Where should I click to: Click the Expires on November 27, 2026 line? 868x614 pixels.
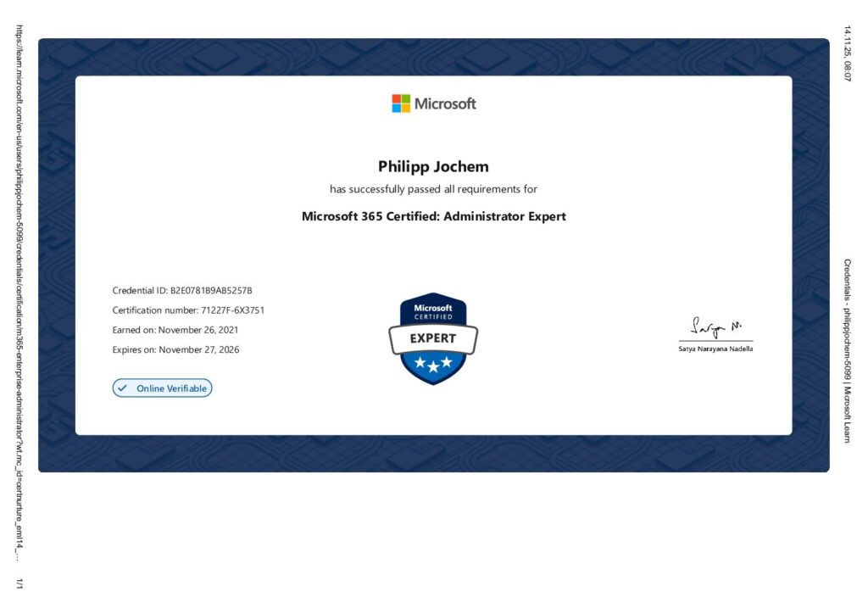tap(175, 349)
